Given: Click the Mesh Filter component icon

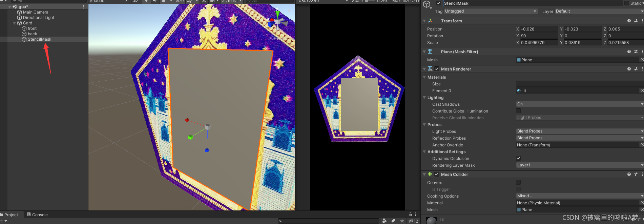Looking at the screenshot, I should [x=430, y=52].
